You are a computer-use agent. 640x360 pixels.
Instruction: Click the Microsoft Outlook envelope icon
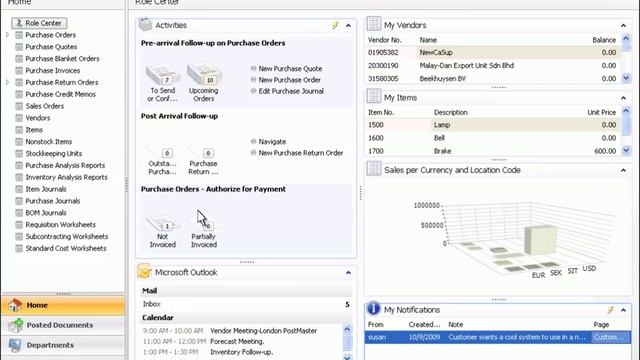click(x=144, y=271)
